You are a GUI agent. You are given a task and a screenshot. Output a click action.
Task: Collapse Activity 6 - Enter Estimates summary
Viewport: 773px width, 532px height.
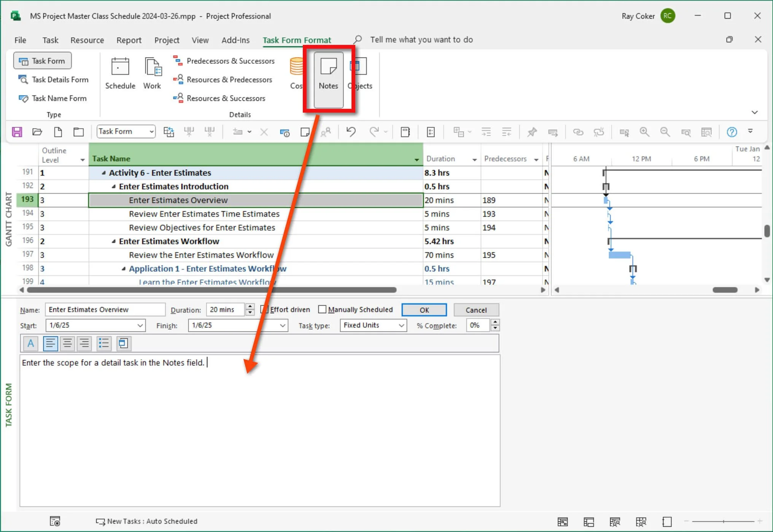tap(103, 173)
